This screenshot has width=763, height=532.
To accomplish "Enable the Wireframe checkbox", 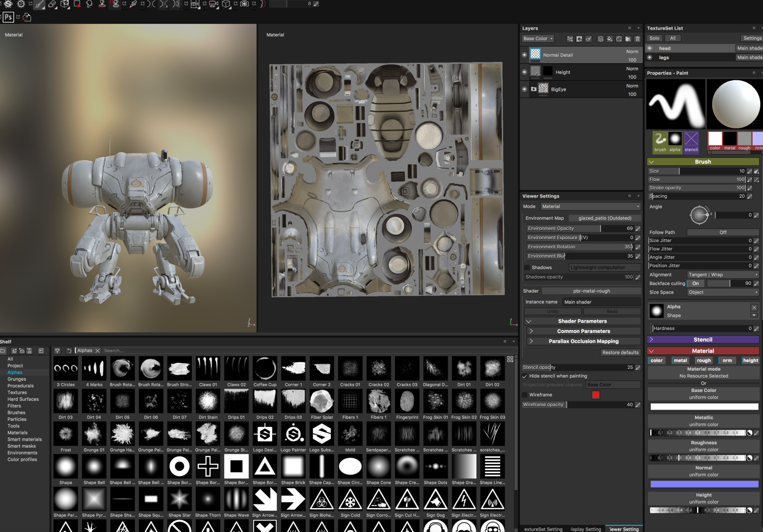I will pyautogui.click(x=525, y=395).
